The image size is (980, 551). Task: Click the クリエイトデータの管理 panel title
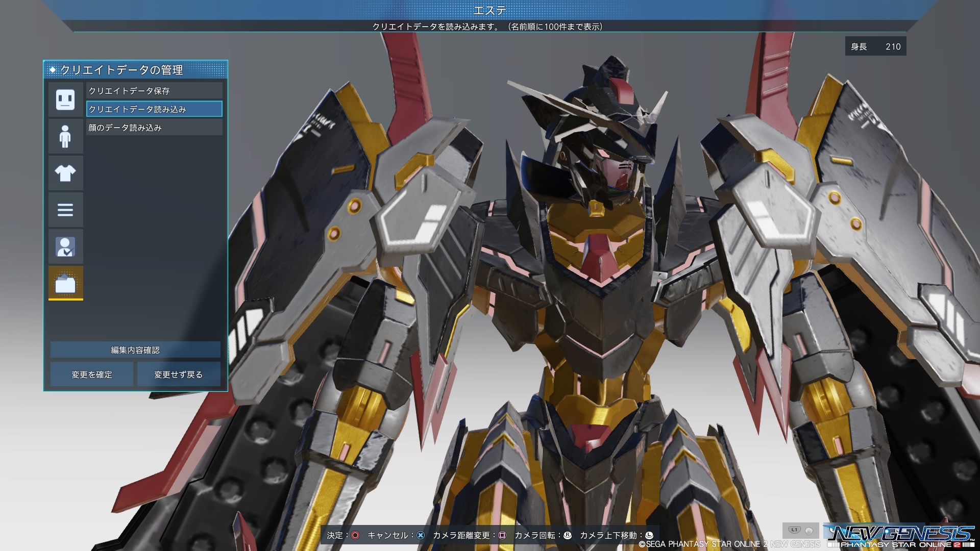pyautogui.click(x=121, y=70)
